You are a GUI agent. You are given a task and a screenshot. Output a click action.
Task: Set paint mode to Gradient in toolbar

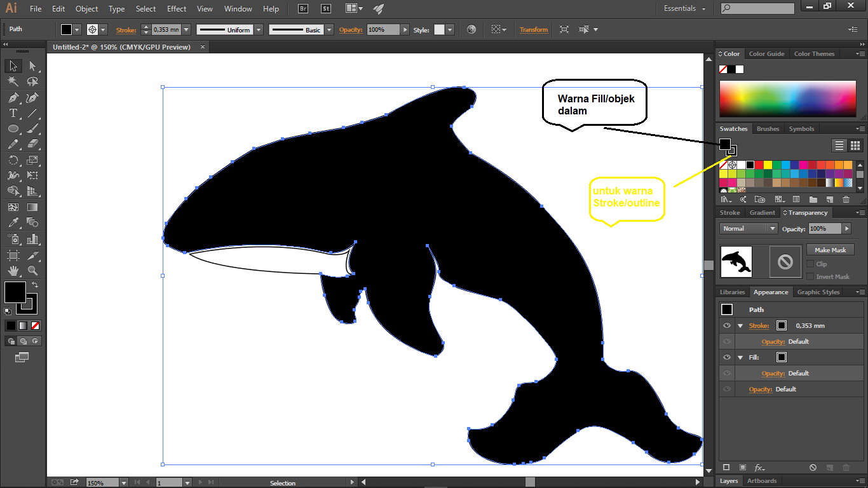tap(23, 325)
